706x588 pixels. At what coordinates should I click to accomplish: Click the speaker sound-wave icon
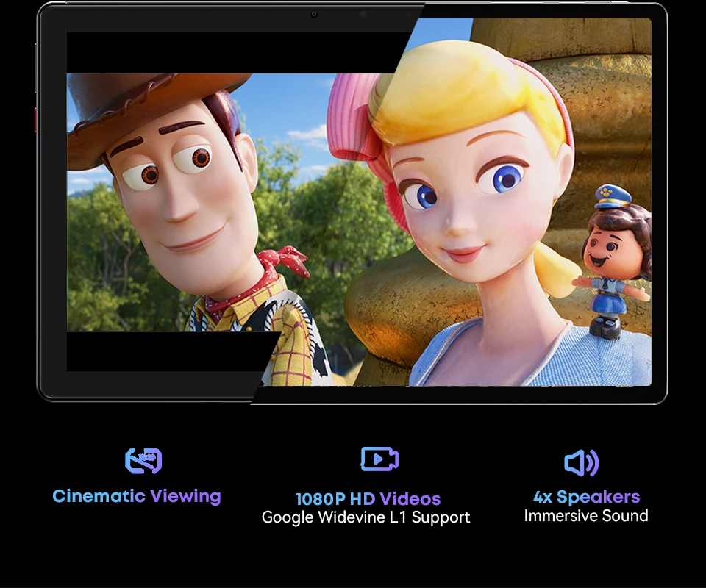click(581, 462)
